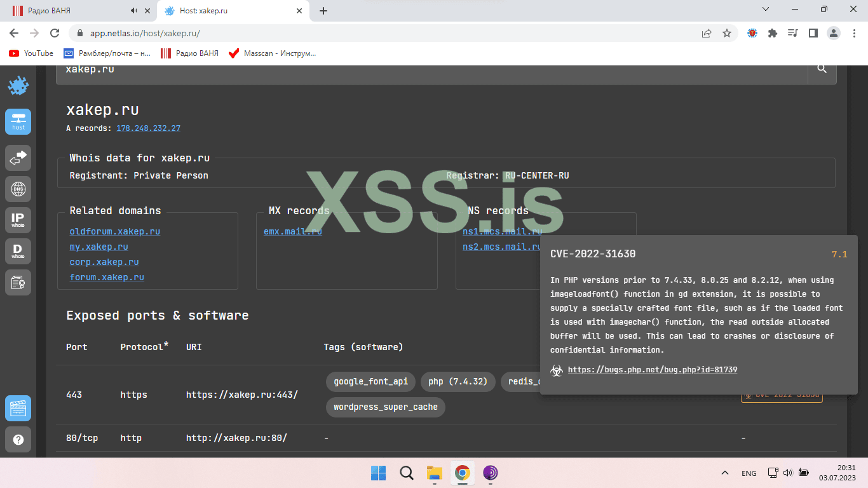
Task: Close the Host: xakep.ru tab
Action: (299, 11)
